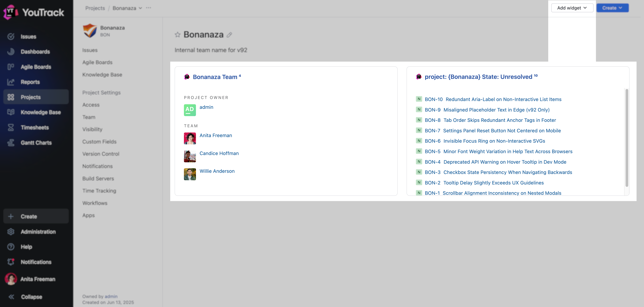The width and height of the screenshot is (644, 307).
Task: Click the Notifications bell icon
Action: coord(11,262)
